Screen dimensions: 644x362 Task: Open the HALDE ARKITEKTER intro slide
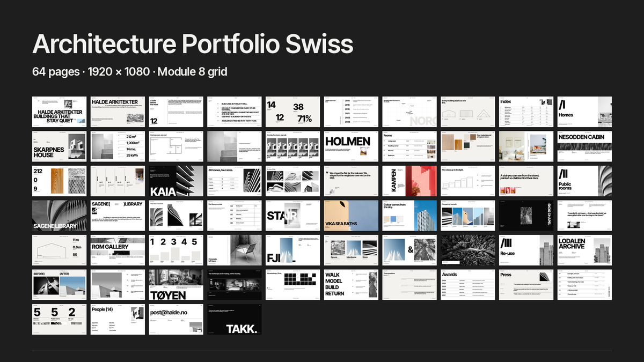[x=118, y=112]
